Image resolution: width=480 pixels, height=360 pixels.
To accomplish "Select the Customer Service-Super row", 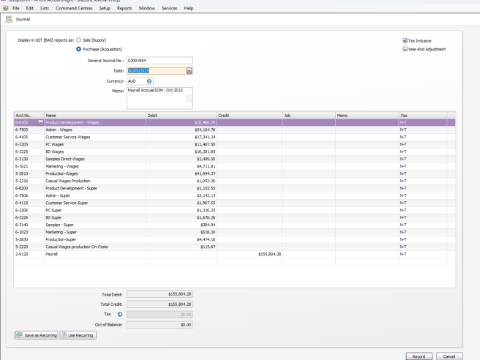I will 234,203.
